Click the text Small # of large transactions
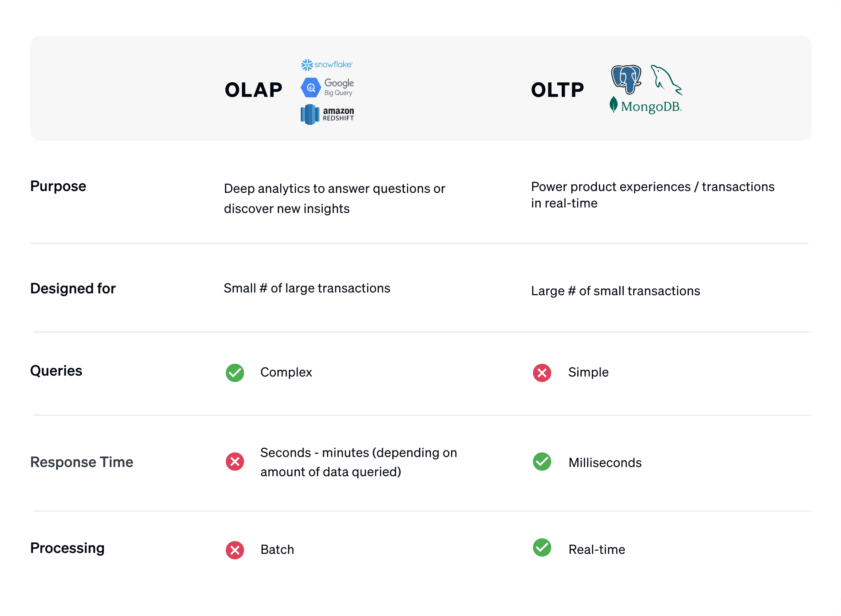The width and height of the screenshot is (841, 616). (307, 288)
